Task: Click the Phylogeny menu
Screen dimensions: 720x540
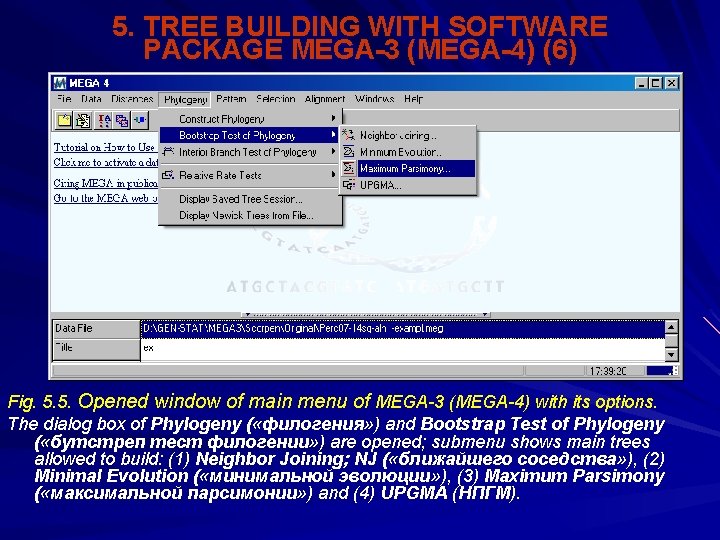Action: [185, 99]
